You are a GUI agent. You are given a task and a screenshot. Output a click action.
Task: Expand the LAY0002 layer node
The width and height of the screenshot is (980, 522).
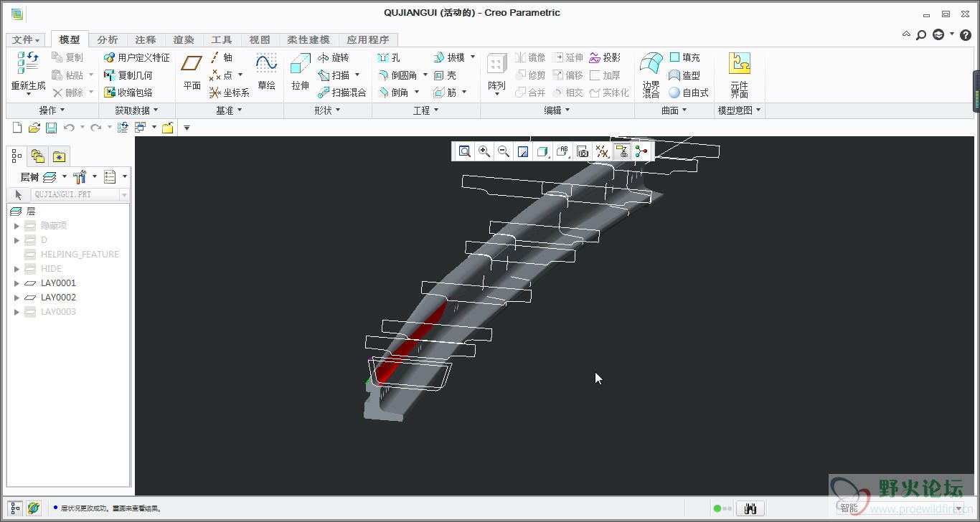(x=17, y=298)
